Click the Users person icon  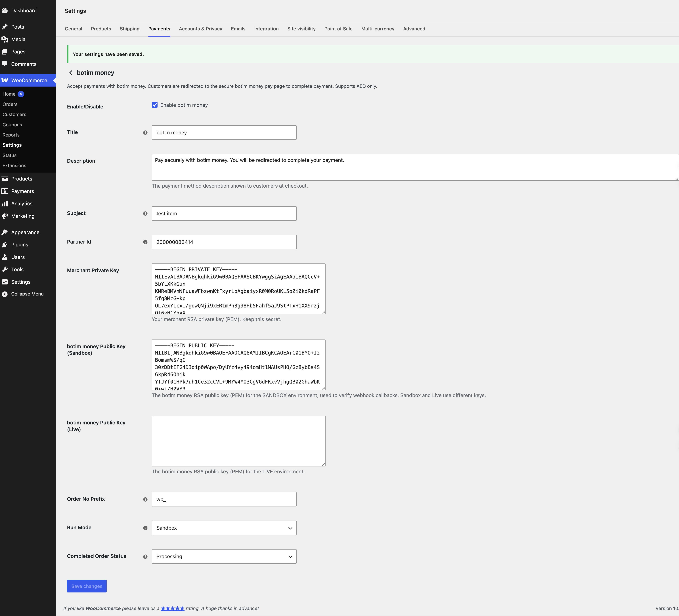(x=5, y=257)
